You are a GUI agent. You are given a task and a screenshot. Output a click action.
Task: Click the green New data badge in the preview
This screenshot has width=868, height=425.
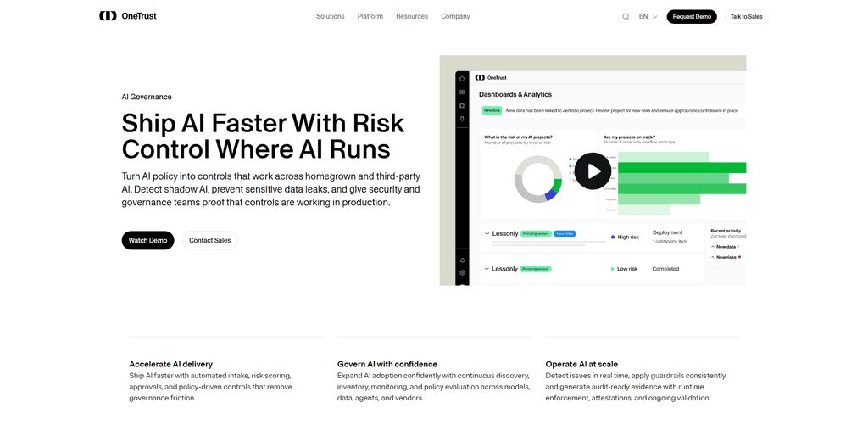(492, 110)
